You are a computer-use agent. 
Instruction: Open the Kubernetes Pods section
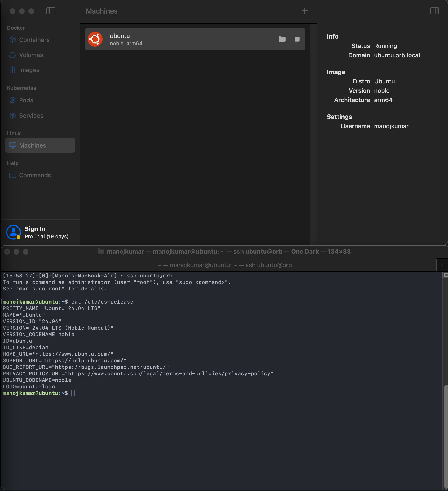tap(26, 100)
